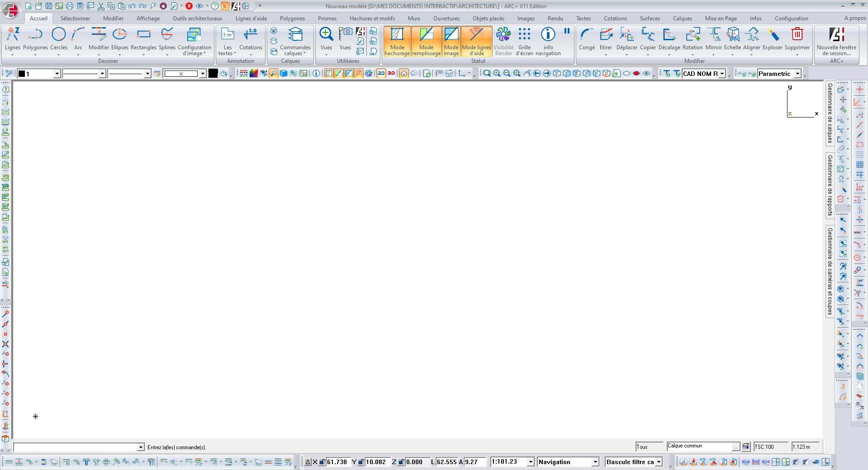Image resolution: width=868 pixels, height=470 pixels.
Task: Click the Supprimer trash icon
Action: pos(797,35)
